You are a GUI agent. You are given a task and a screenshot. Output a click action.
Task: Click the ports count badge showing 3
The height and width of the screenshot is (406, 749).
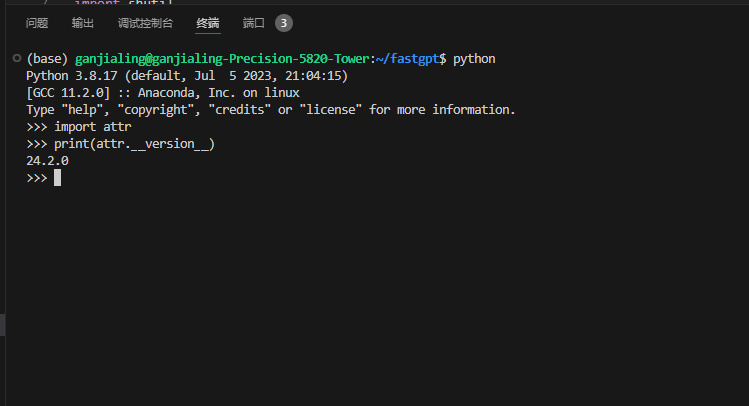pos(284,23)
